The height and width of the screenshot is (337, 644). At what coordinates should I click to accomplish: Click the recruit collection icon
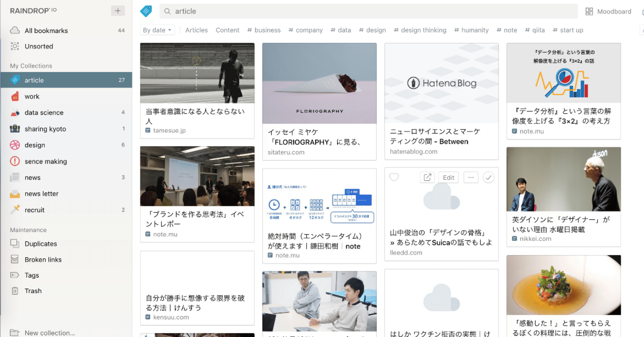point(15,210)
